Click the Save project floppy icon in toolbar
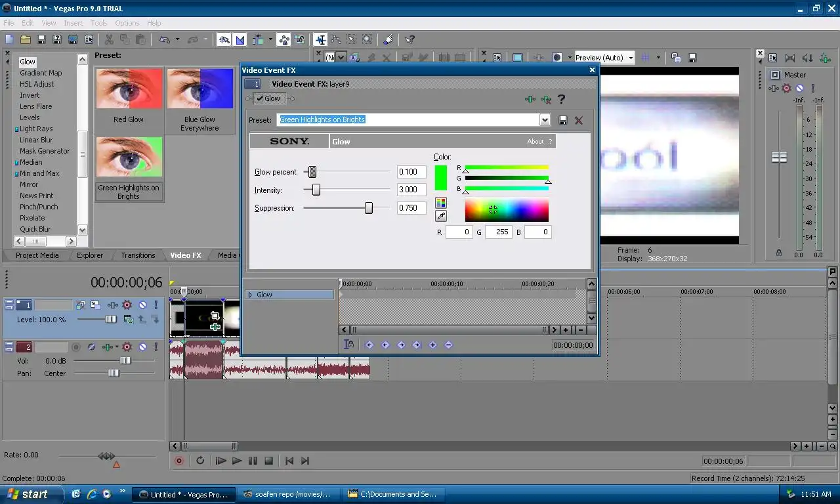Image resolution: width=840 pixels, height=504 pixels. tap(41, 39)
